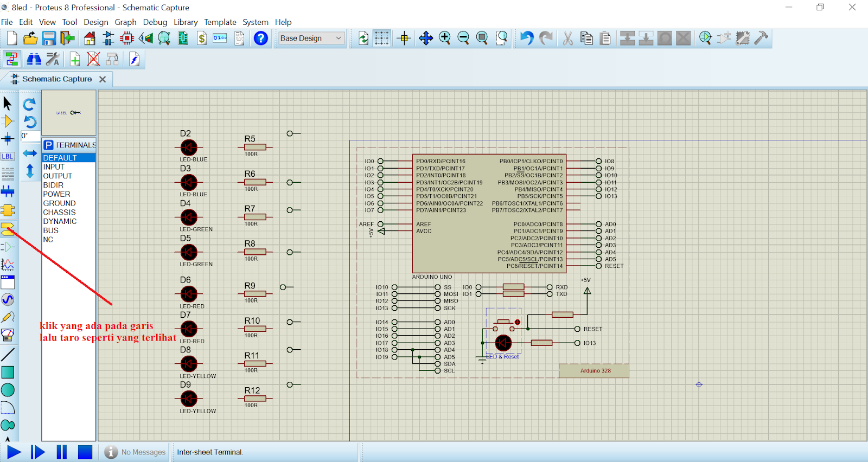Open the Library menu

click(186, 22)
